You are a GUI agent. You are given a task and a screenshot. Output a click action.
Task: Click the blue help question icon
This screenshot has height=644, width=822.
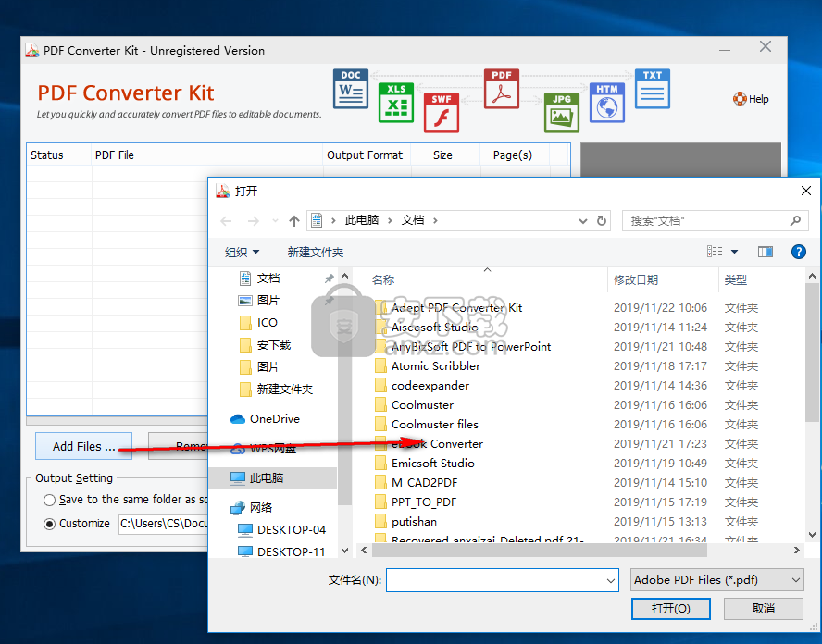pos(798,252)
